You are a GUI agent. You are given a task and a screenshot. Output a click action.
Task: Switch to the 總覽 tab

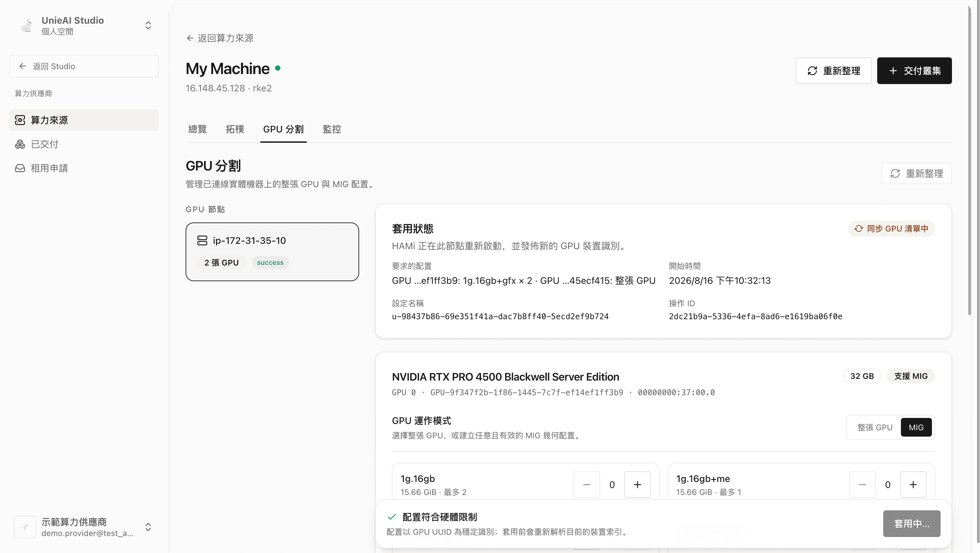pyautogui.click(x=198, y=129)
